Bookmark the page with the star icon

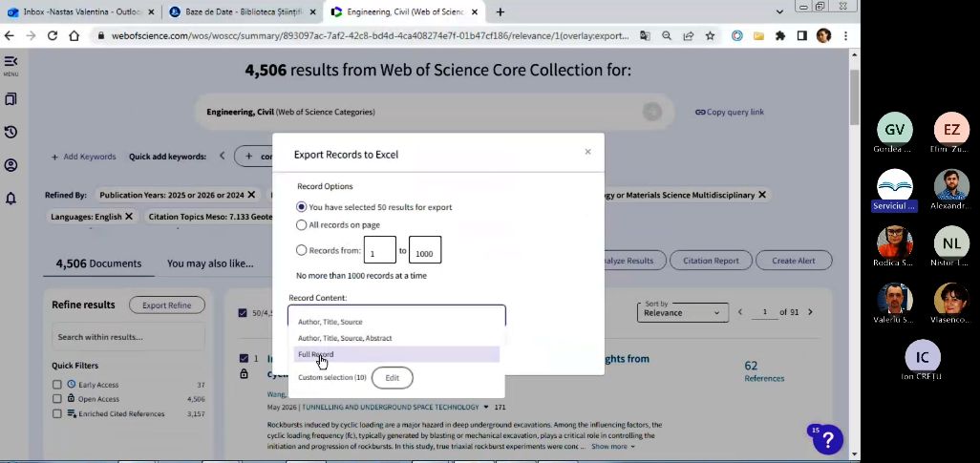pos(710,36)
